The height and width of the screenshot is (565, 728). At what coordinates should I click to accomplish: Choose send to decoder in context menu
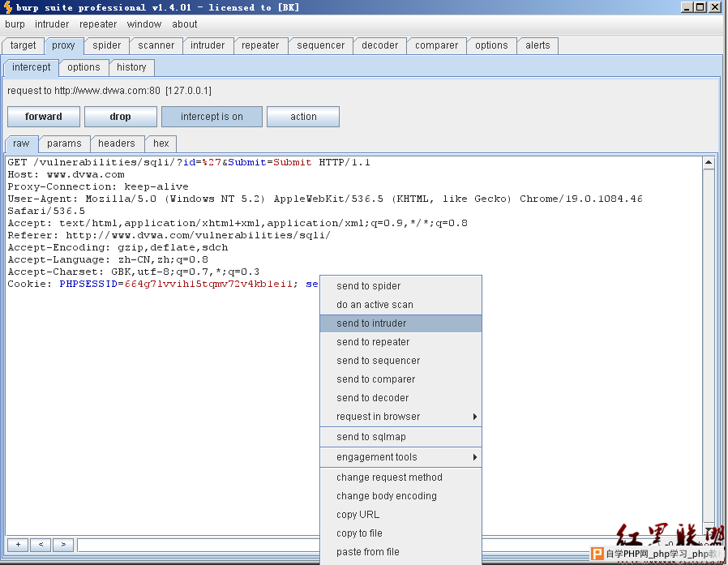(x=400, y=398)
